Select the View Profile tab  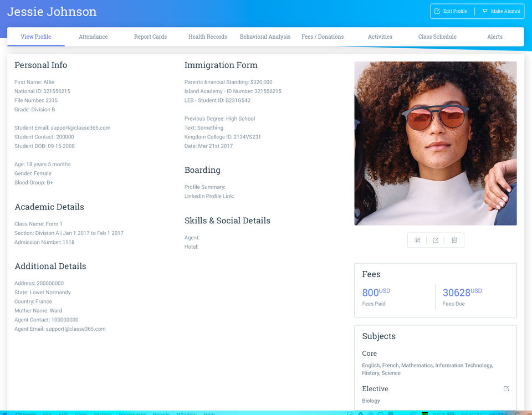[x=36, y=37]
